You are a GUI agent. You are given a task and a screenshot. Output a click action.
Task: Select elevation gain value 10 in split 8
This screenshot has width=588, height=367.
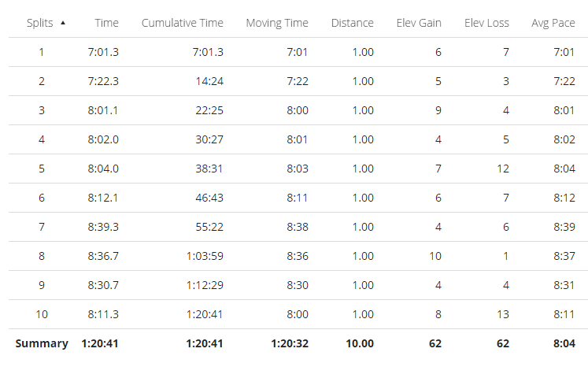coord(435,257)
